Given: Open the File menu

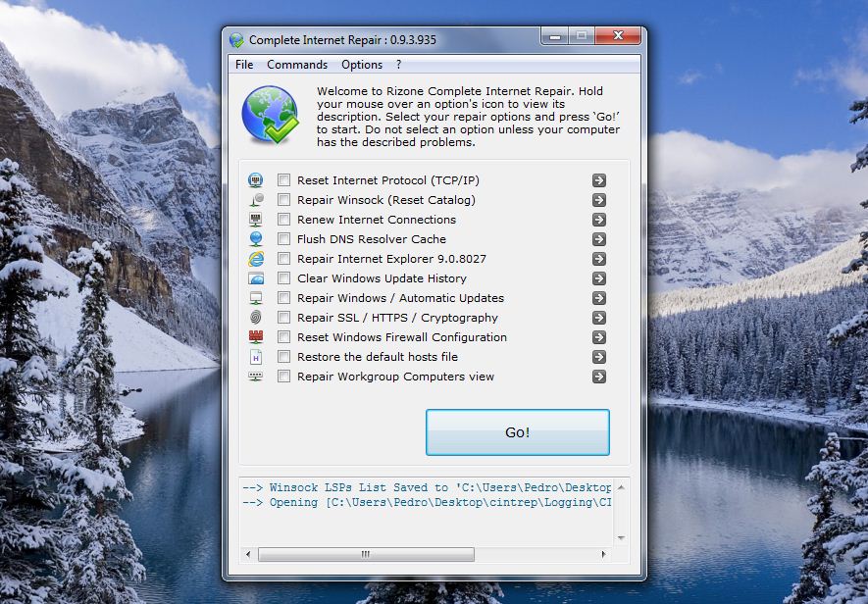Looking at the screenshot, I should [x=244, y=65].
